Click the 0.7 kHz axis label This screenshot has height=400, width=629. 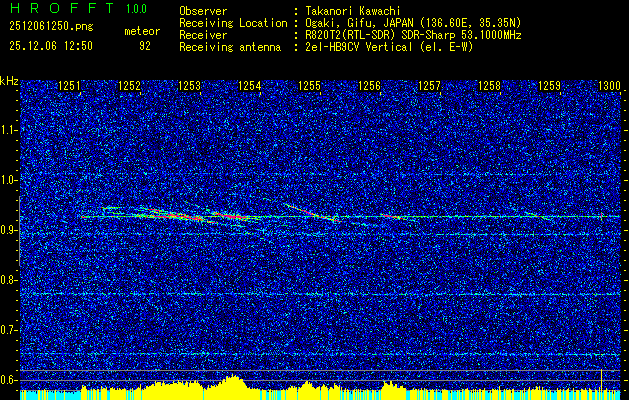[8, 330]
